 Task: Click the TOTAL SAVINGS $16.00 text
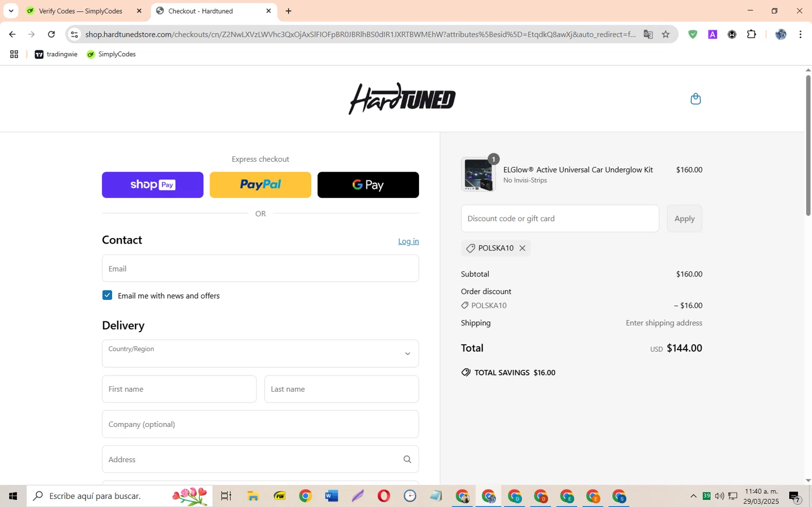pyautogui.click(x=515, y=373)
